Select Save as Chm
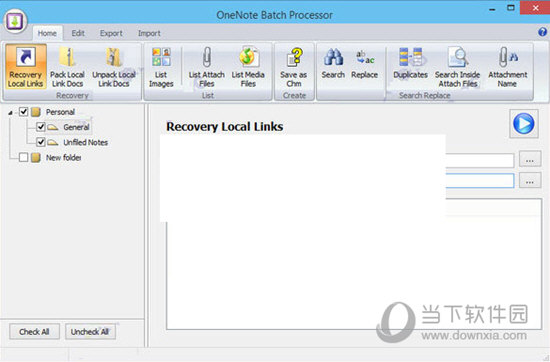The height and width of the screenshot is (362, 550). (294, 67)
